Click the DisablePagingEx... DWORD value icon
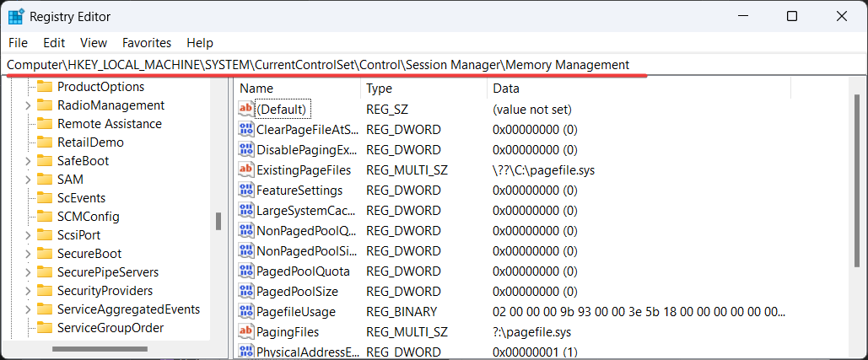The height and width of the screenshot is (360, 868). click(x=245, y=150)
